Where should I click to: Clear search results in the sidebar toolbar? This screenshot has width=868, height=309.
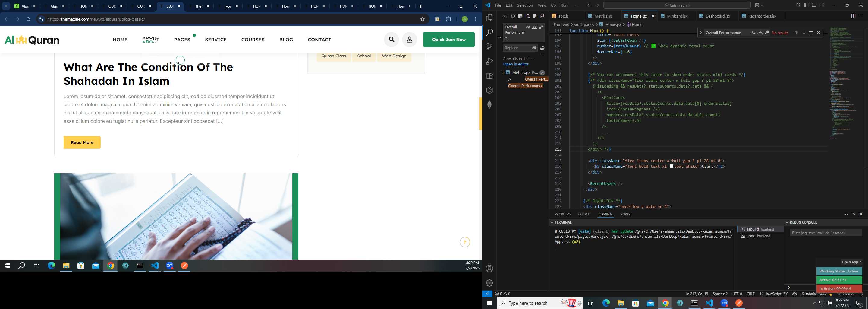(520, 16)
